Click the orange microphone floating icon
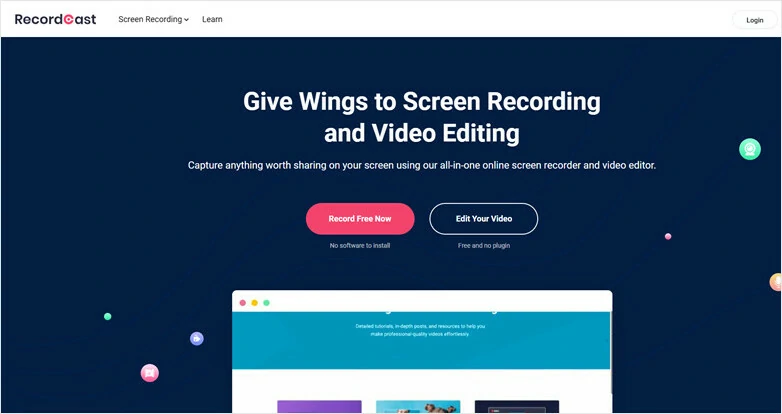The height and width of the screenshot is (414, 782). click(x=776, y=282)
